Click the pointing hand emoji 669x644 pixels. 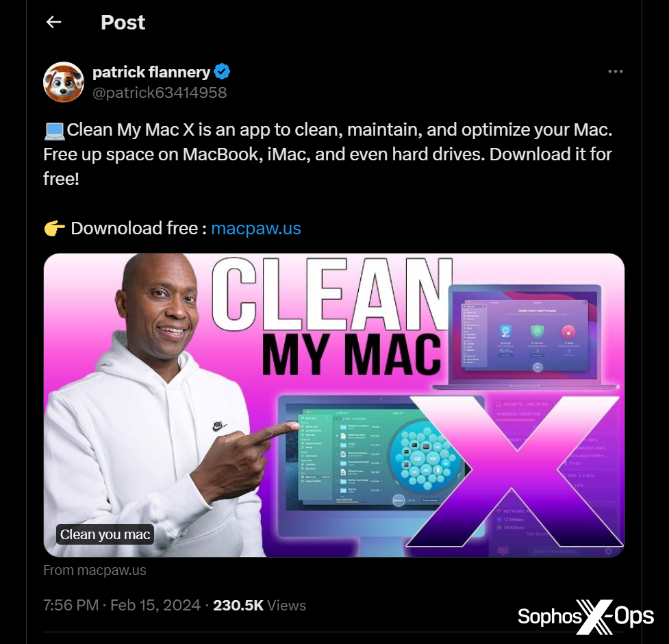point(54,228)
